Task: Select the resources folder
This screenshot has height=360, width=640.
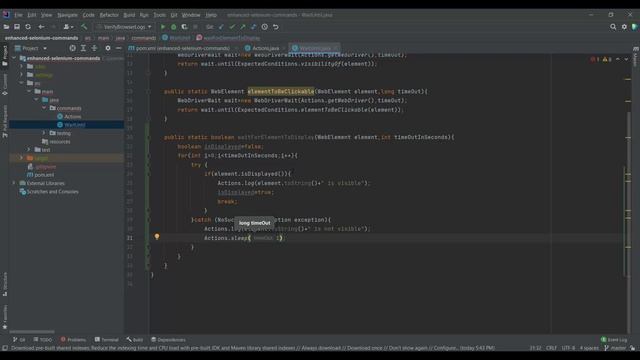Action: click(56, 142)
